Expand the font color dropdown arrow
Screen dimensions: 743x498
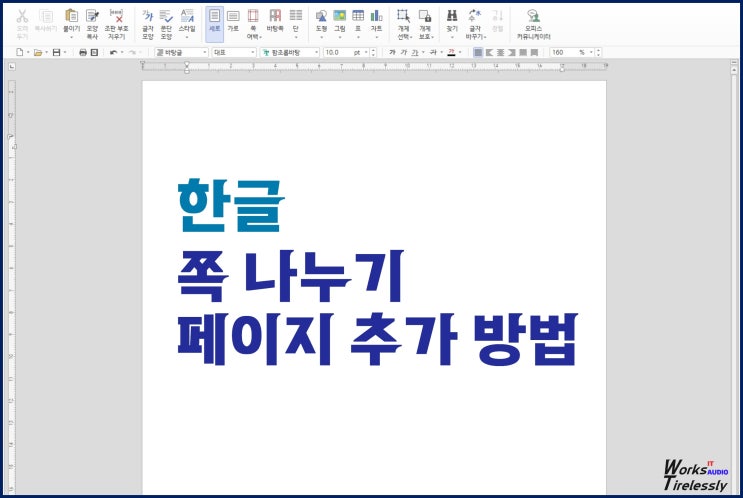pyautogui.click(x=460, y=52)
